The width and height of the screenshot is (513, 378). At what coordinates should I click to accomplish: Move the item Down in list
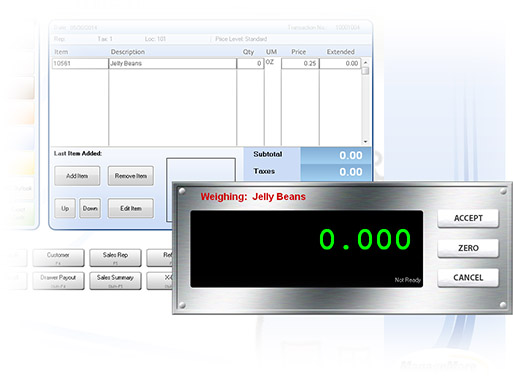click(90, 208)
